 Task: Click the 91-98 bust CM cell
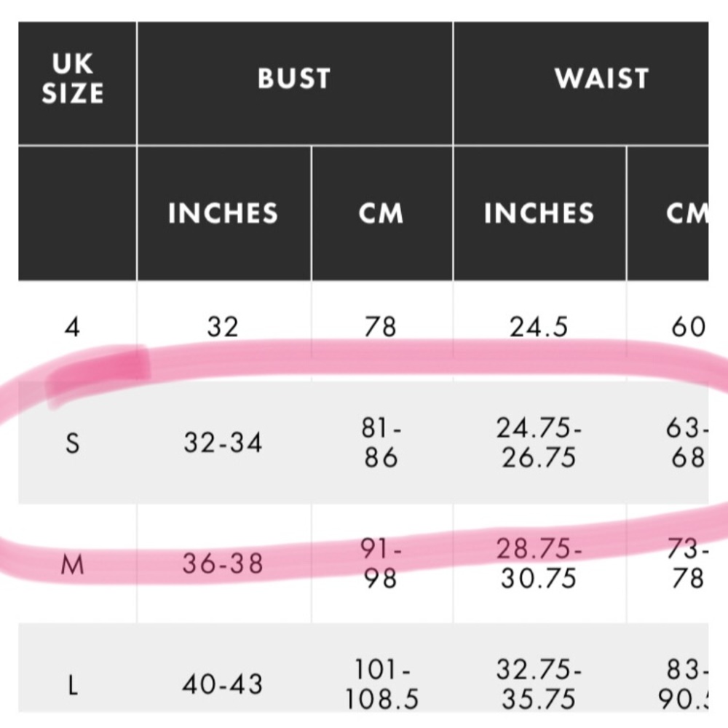[x=381, y=563]
